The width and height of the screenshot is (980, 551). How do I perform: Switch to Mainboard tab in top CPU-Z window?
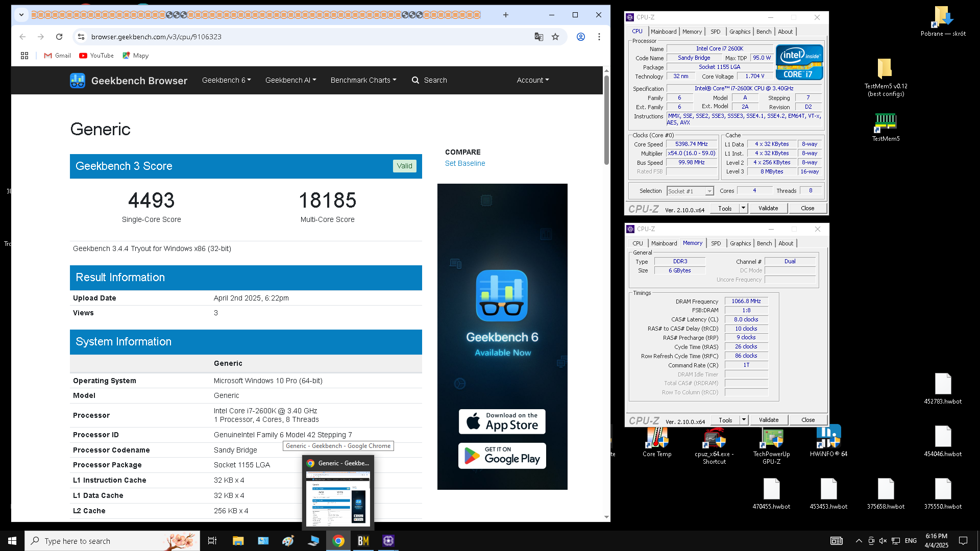(664, 32)
